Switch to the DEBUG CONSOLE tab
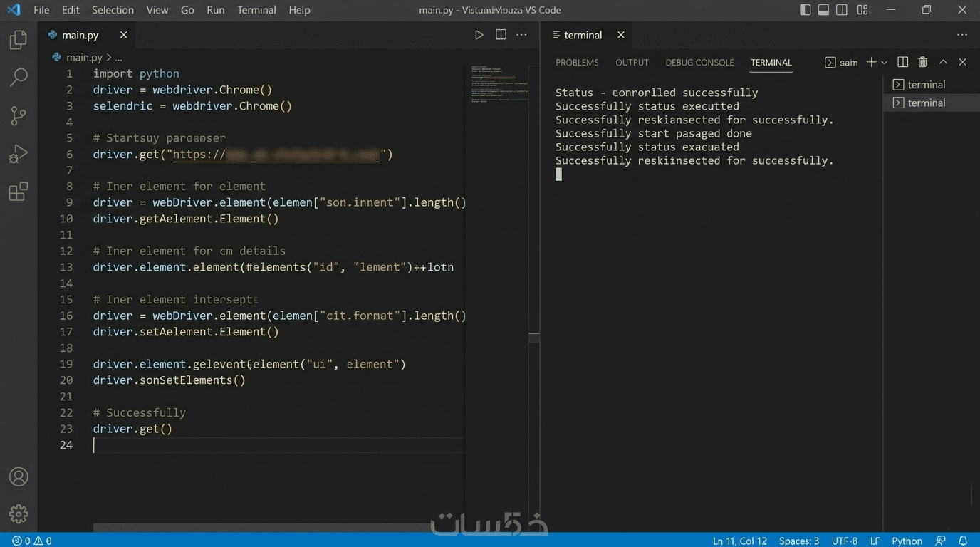 (x=699, y=63)
